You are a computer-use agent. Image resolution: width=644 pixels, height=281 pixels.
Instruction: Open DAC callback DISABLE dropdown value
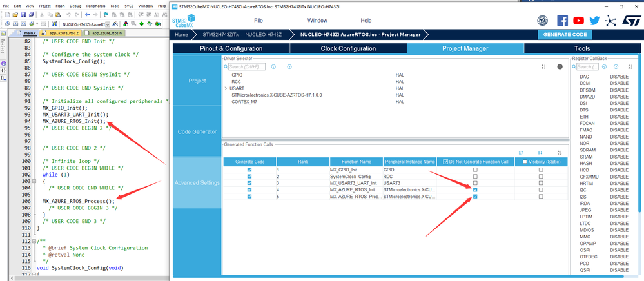click(619, 77)
